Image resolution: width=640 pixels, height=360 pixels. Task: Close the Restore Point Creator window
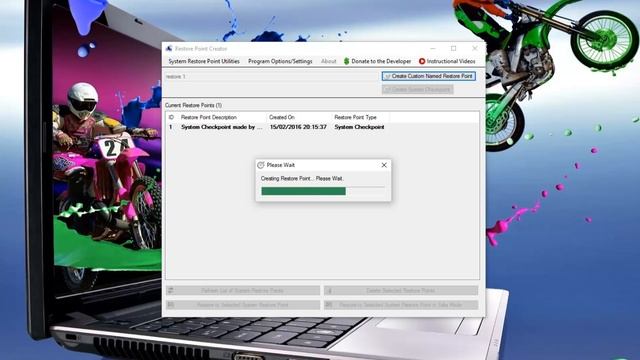point(475,49)
